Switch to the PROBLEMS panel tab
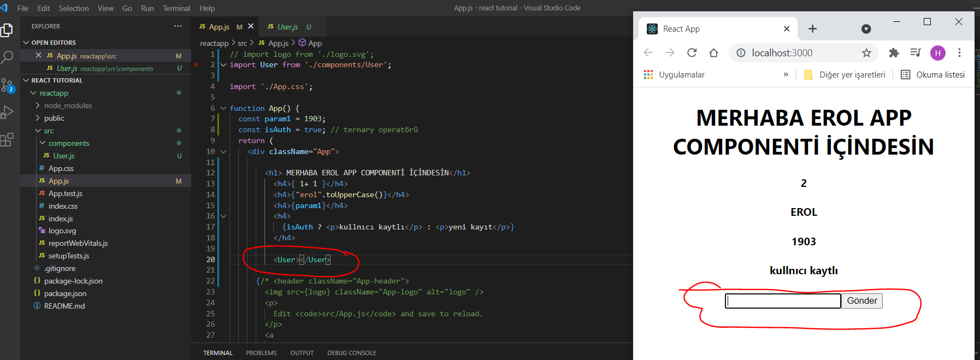 point(261,353)
